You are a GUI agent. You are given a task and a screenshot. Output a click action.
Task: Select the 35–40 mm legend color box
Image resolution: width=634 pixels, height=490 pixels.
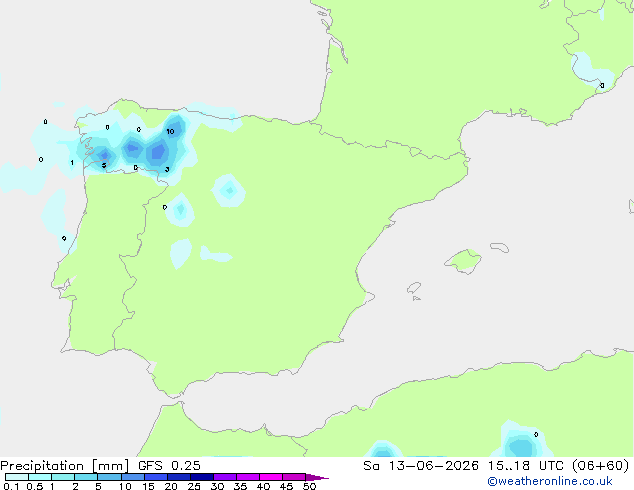pos(247,477)
